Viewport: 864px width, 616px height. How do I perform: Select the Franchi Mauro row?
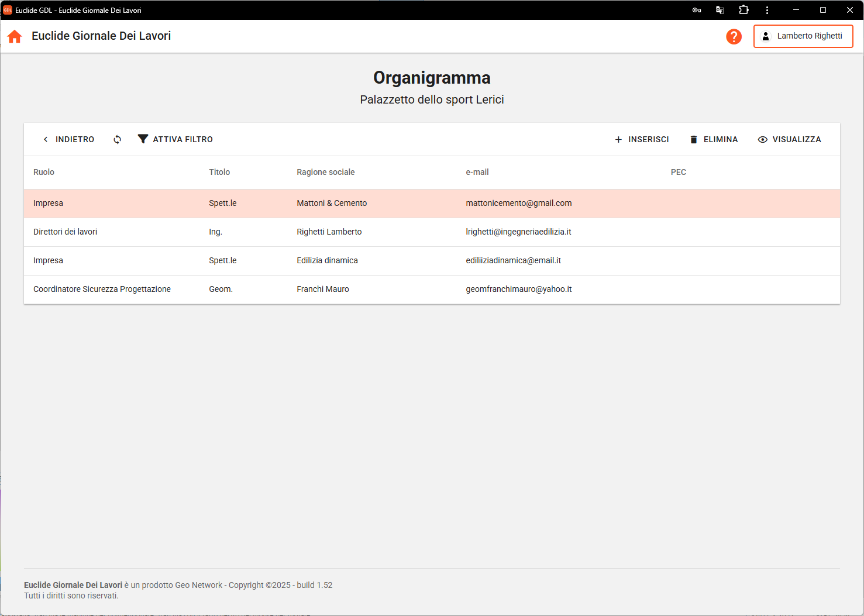coord(322,289)
